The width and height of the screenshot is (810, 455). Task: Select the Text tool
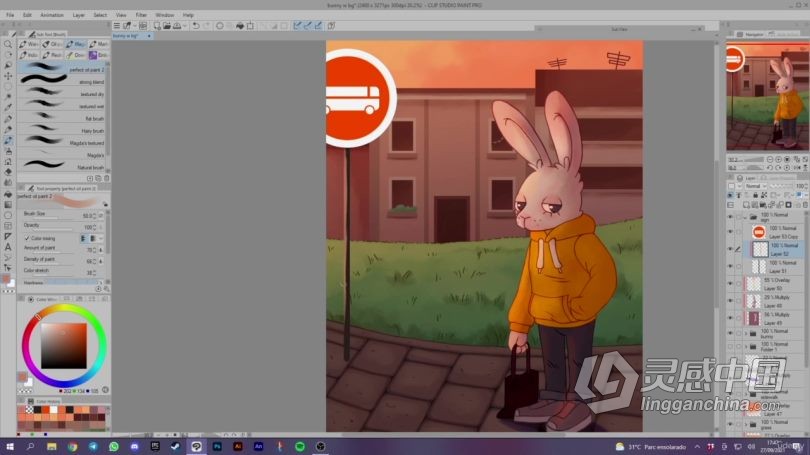(x=8, y=247)
